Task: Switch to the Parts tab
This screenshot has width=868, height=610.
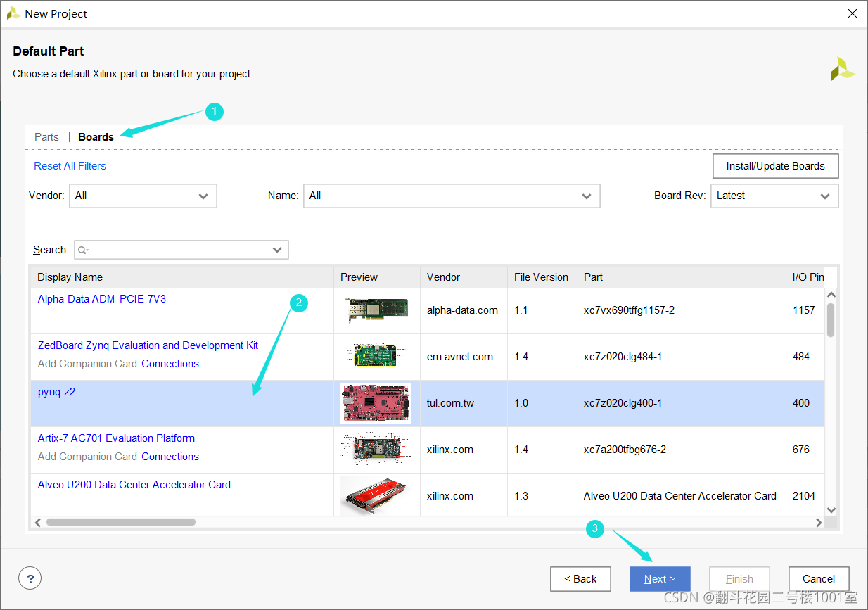Action: 46,137
